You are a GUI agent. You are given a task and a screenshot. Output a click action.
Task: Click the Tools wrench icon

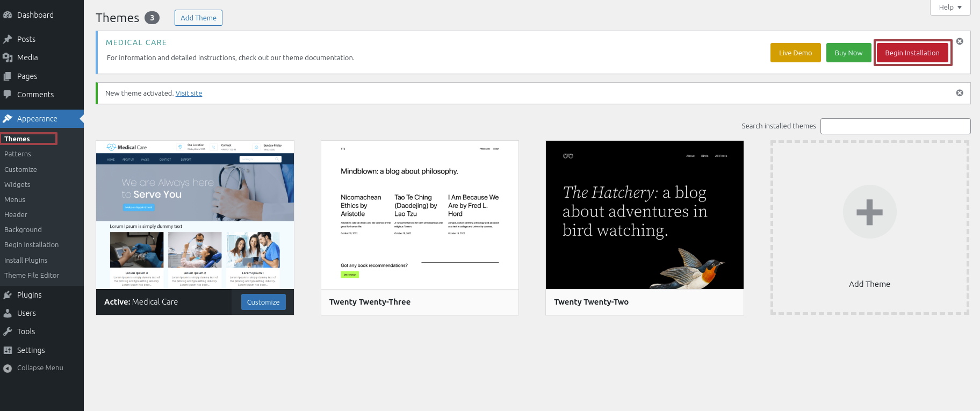8,331
